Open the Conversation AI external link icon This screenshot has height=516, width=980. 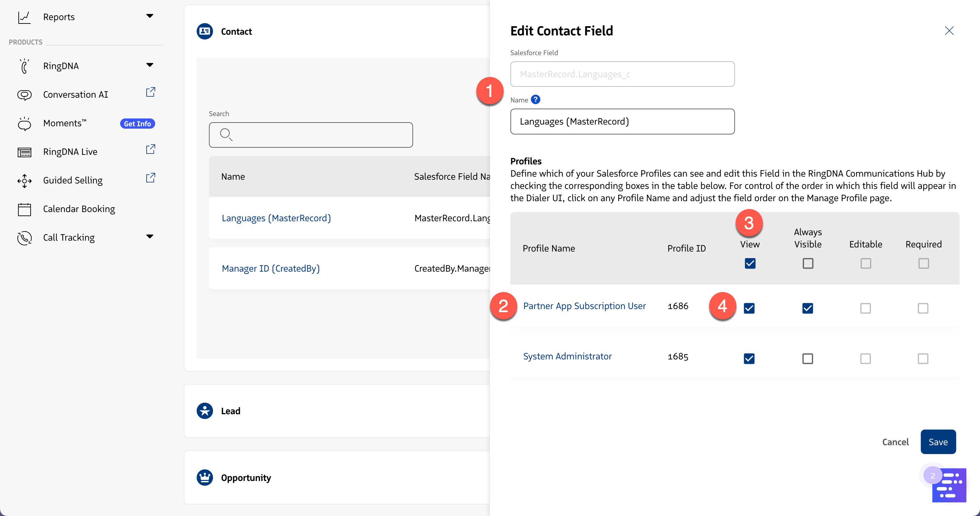(x=151, y=92)
